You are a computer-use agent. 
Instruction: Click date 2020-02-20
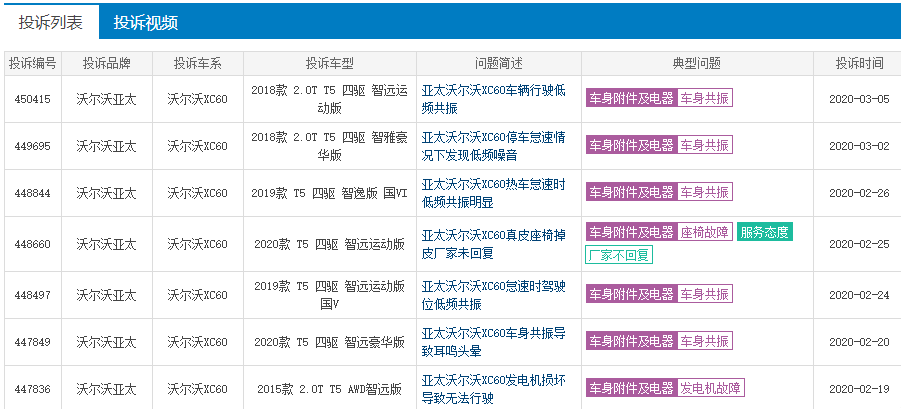pyautogui.click(x=859, y=342)
